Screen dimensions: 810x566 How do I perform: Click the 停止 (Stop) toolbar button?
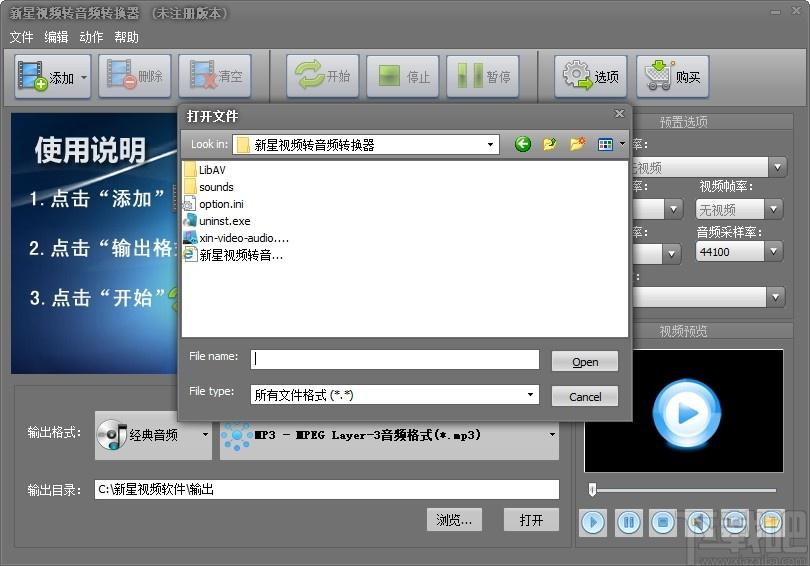pos(403,76)
